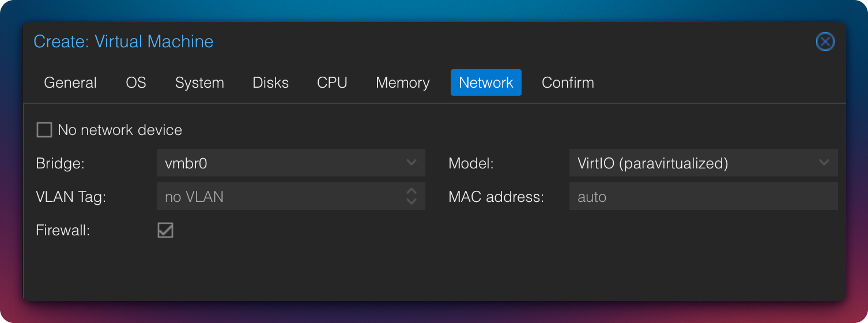Switch to the General tab
Viewport: 868px width, 323px height.
click(70, 82)
